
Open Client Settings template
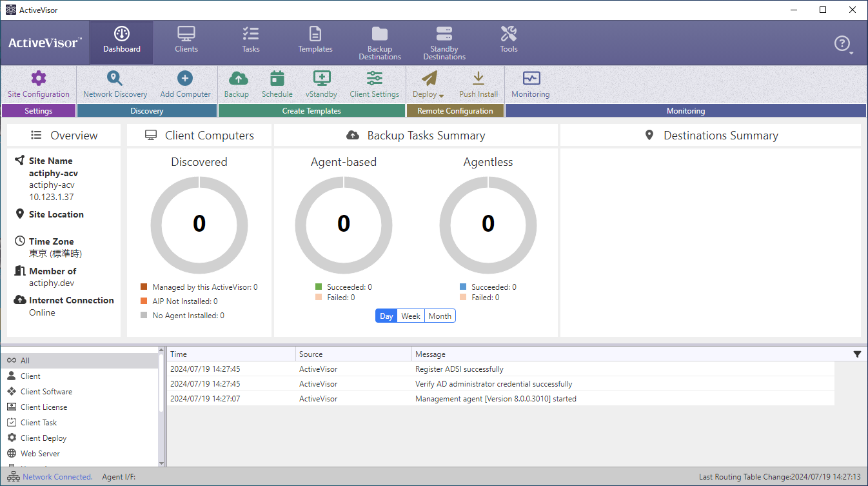pos(375,85)
